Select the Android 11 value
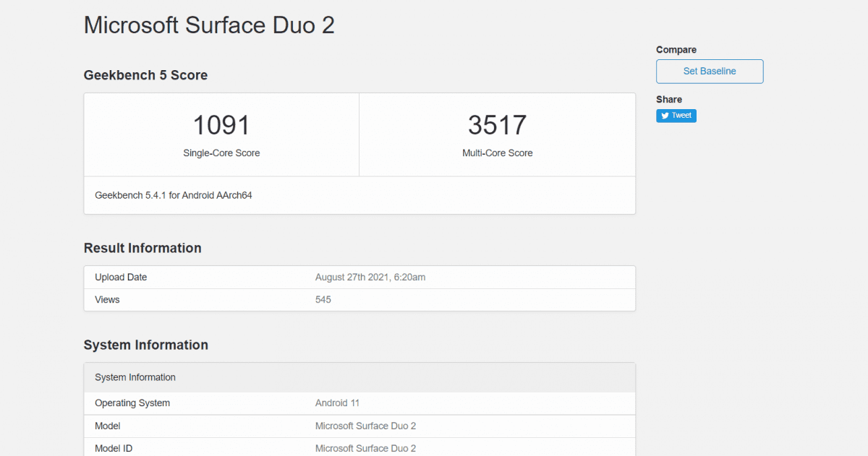868x456 pixels. click(x=337, y=403)
